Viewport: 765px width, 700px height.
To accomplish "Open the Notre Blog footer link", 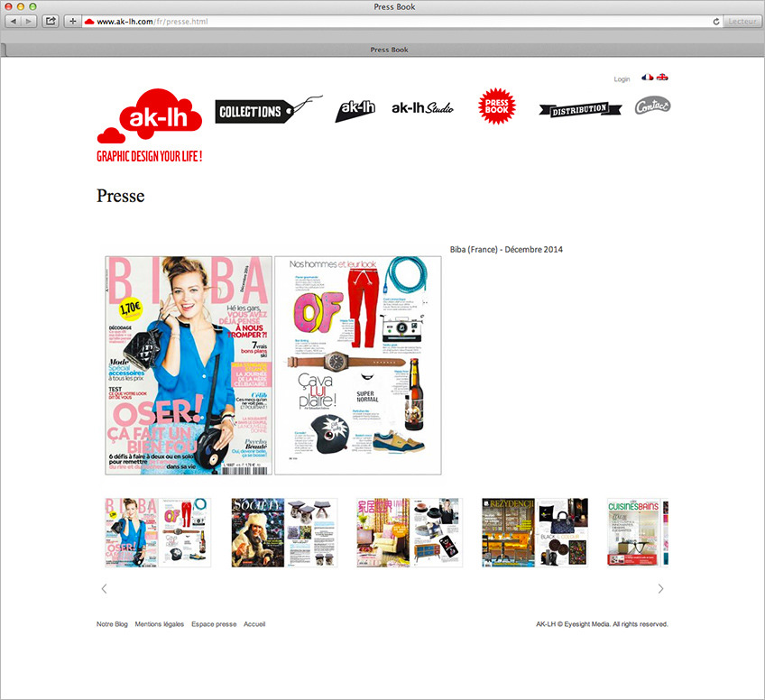I will point(112,624).
